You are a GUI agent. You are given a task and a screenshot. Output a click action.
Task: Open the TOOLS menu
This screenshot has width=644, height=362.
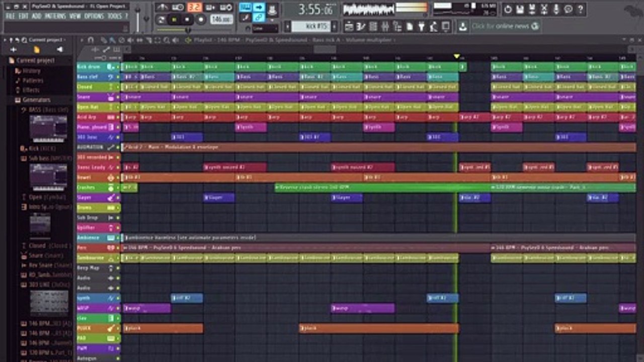(115, 16)
